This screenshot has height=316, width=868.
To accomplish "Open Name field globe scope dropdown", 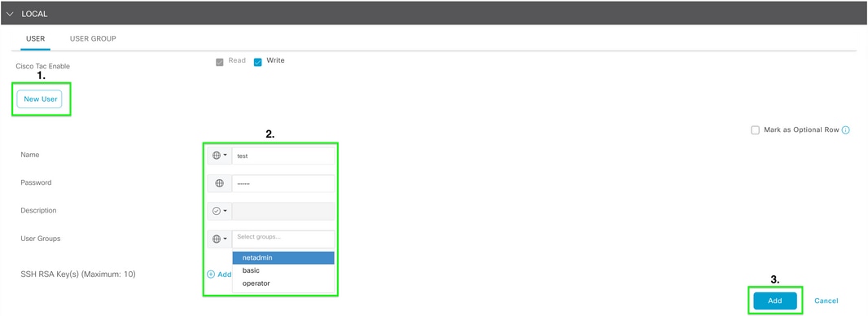I will (x=220, y=156).
